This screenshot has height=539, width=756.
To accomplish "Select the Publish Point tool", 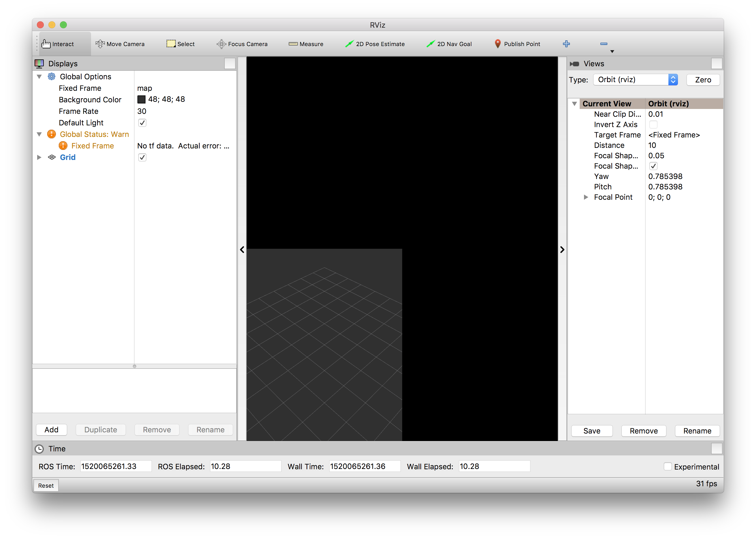I will [517, 44].
